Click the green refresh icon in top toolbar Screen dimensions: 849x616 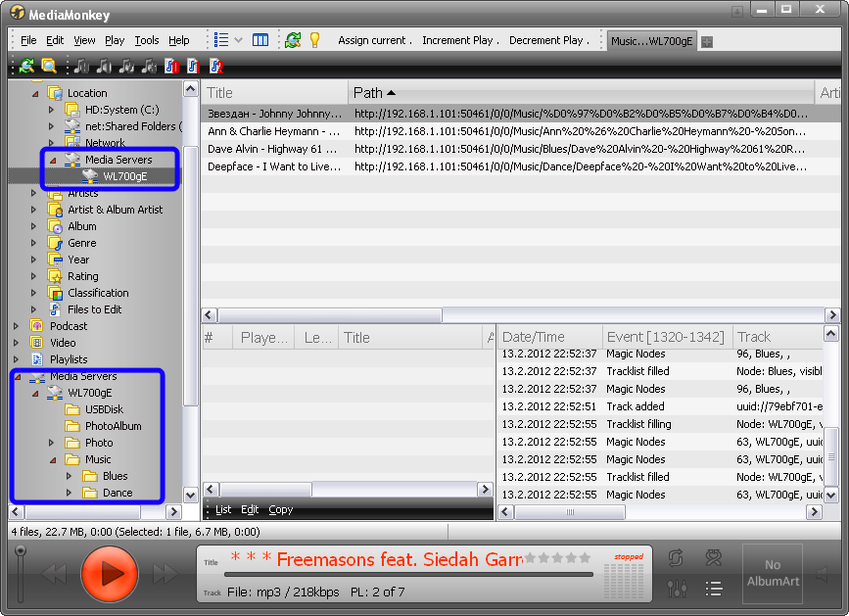292,40
